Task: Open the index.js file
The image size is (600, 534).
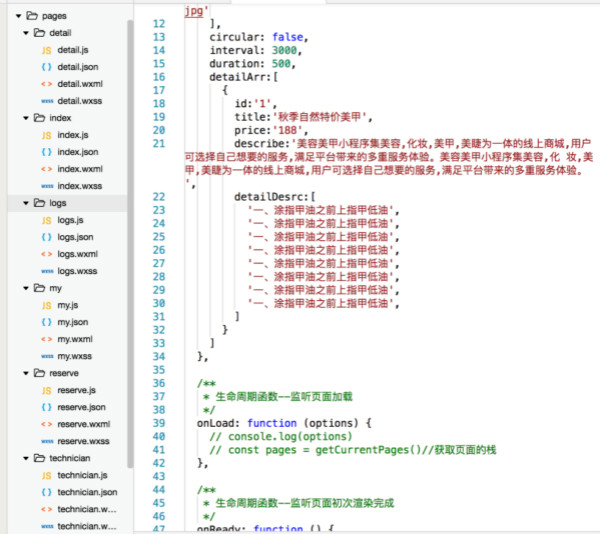Action: [73, 135]
